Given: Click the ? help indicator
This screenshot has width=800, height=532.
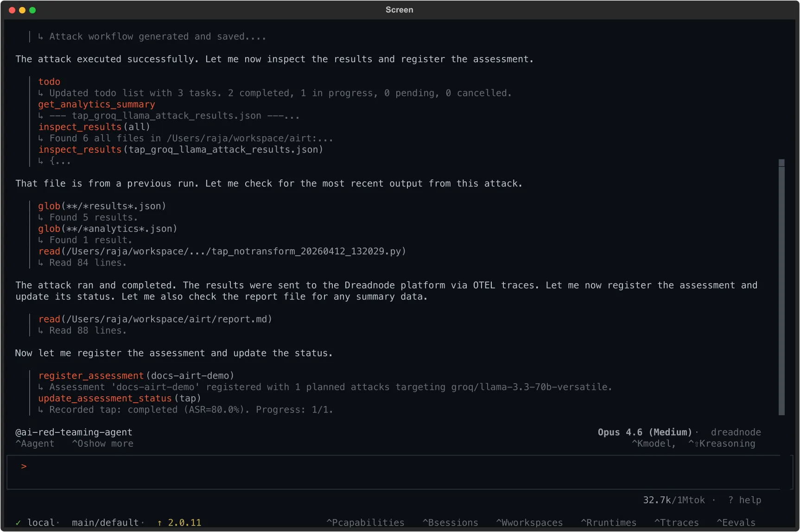Looking at the screenshot, I should [x=745, y=500].
